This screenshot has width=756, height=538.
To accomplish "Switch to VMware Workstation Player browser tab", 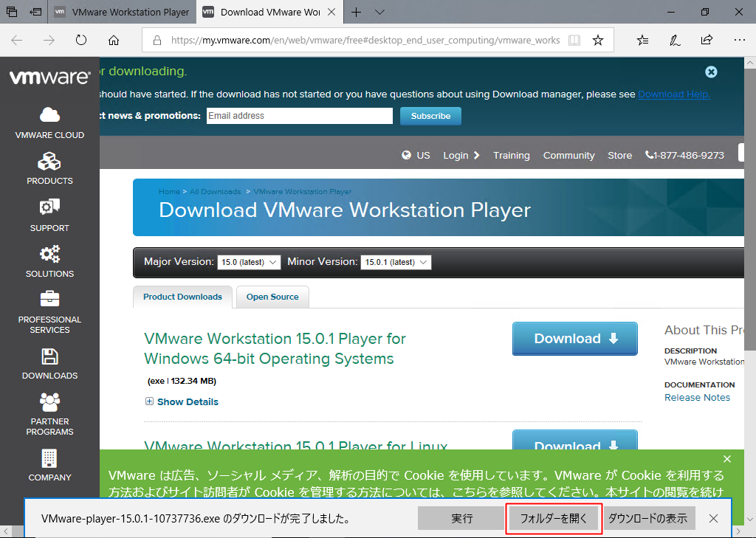I will tap(122, 12).
